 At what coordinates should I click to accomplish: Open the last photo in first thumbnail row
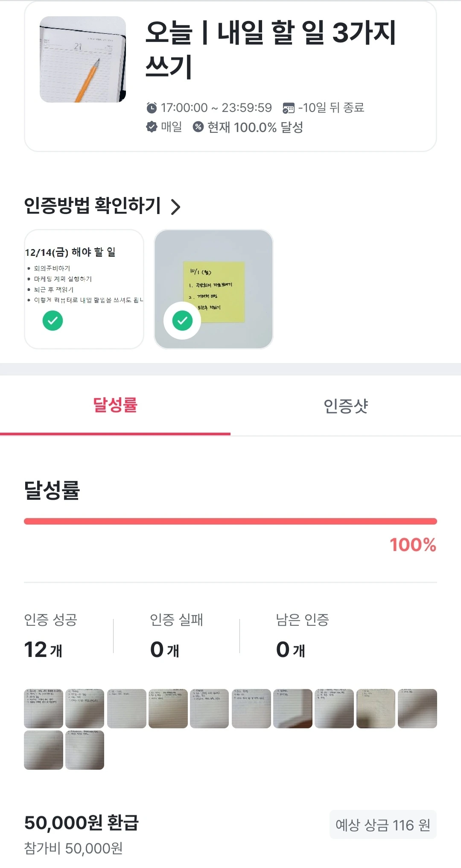(x=417, y=708)
